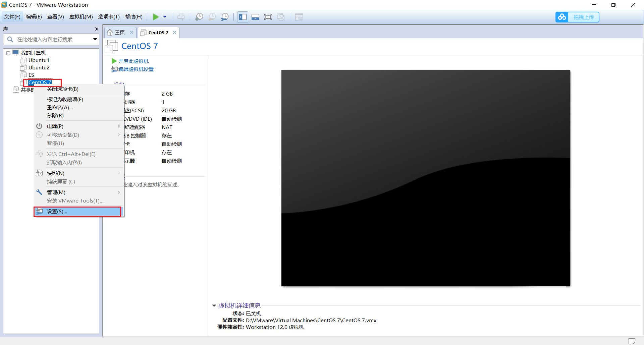Click the search magnifier icon
The height and width of the screenshot is (345, 644).
tap(10, 39)
